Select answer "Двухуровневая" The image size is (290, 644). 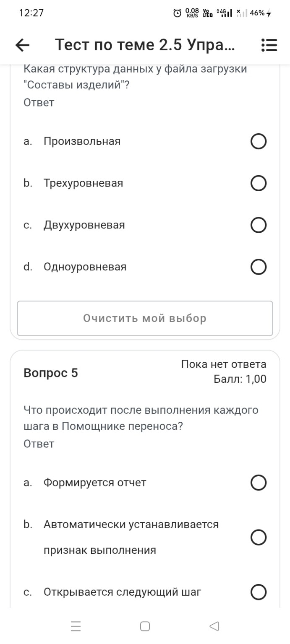click(x=258, y=225)
